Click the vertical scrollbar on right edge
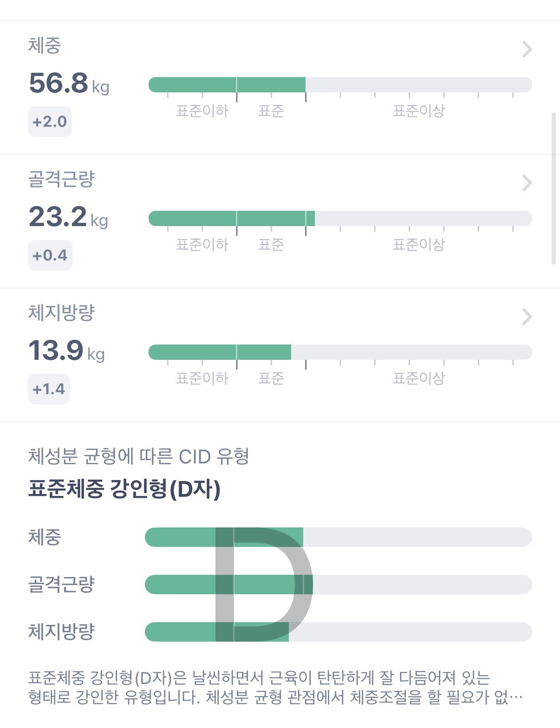The height and width of the screenshot is (728, 560). click(553, 188)
